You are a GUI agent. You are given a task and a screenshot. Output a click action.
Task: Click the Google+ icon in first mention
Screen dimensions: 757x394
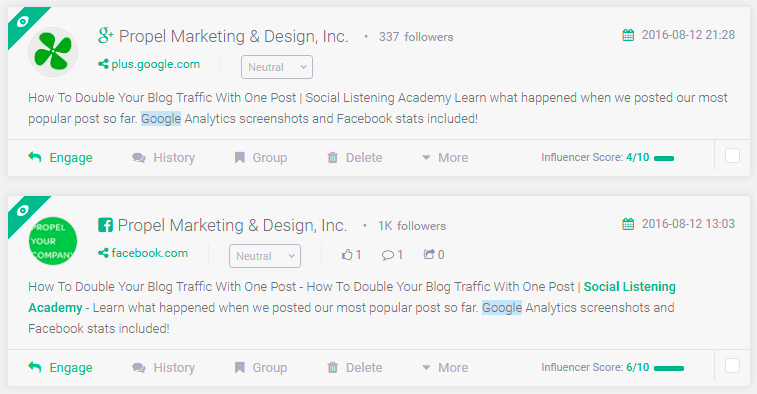[x=106, y=35]
